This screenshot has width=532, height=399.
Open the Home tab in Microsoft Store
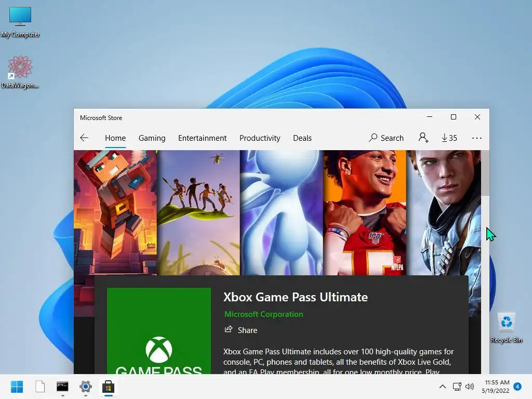[115, 138]
